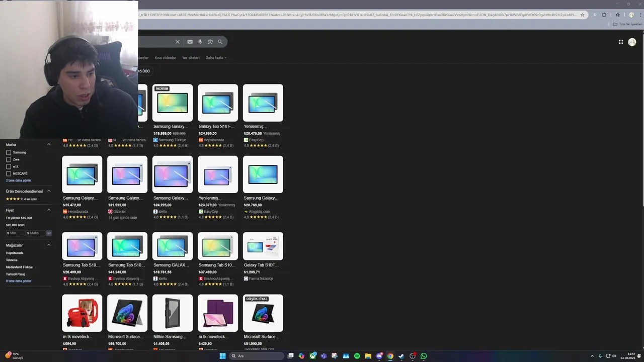The height and width of the screenshot is (362, 644).
Task: Show 8 more stores link
Action: (x=19, y=281)
